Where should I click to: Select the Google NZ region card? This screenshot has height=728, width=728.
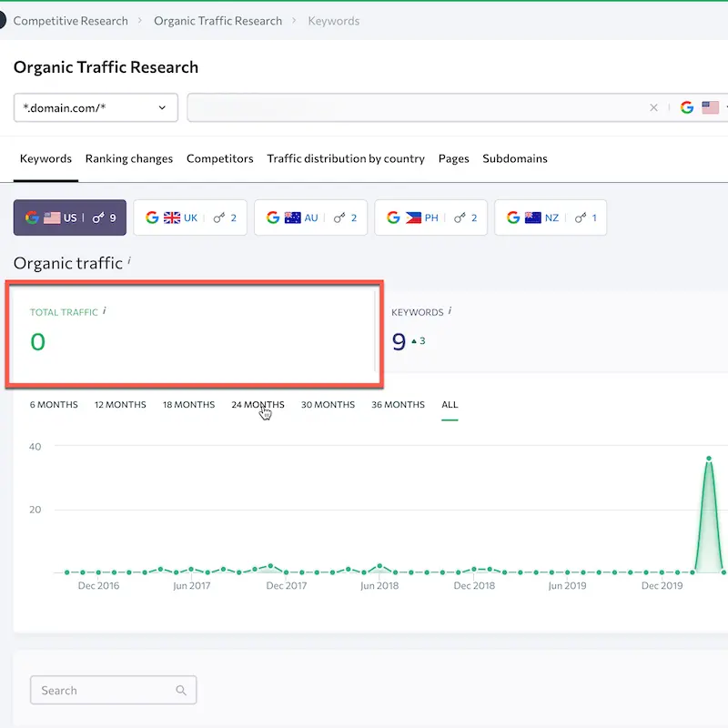[x=551, y=217]
